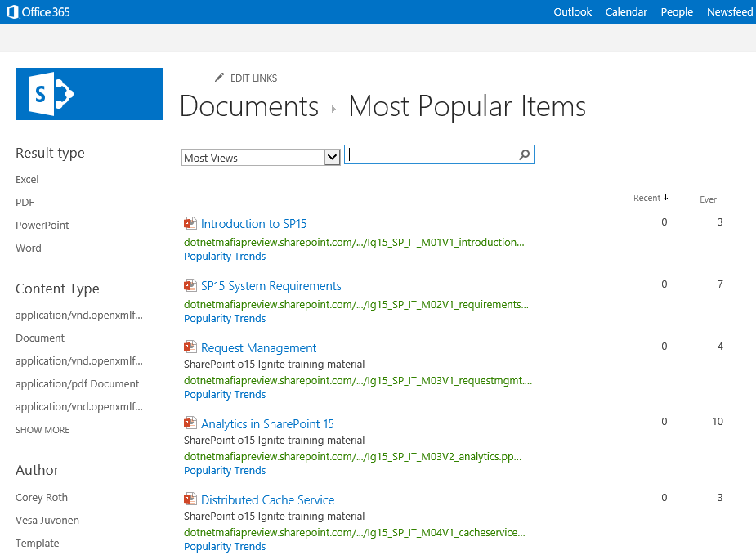Open the Most Views dropdown
The height and width of the screenshot is (555, 756).
point(261,158)
